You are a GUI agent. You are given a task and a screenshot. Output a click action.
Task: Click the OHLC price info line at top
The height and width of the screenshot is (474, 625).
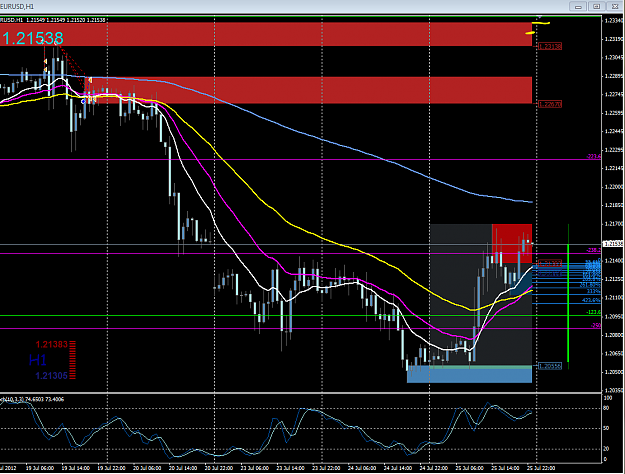(53, 20)
